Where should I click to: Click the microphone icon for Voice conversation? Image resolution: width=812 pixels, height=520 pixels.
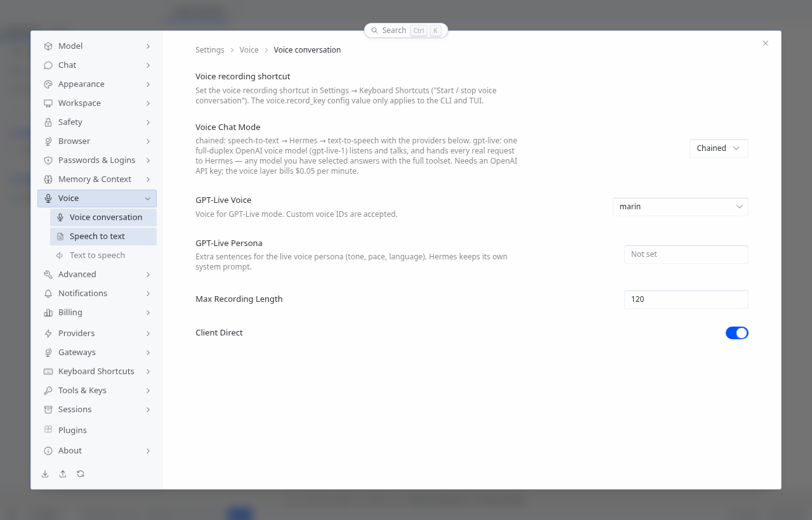pyautogui.click(x=60, y=218)
